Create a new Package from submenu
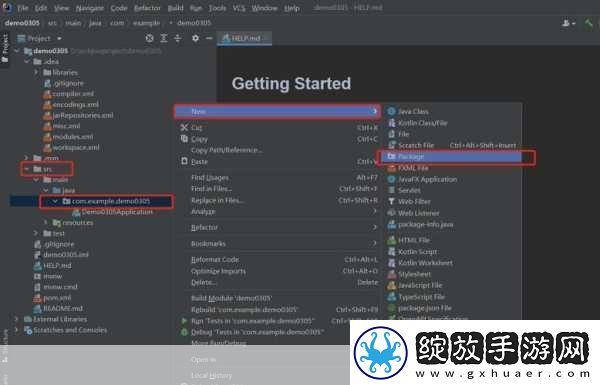Screen dimensions: 600x385 (x=452, y=157)
